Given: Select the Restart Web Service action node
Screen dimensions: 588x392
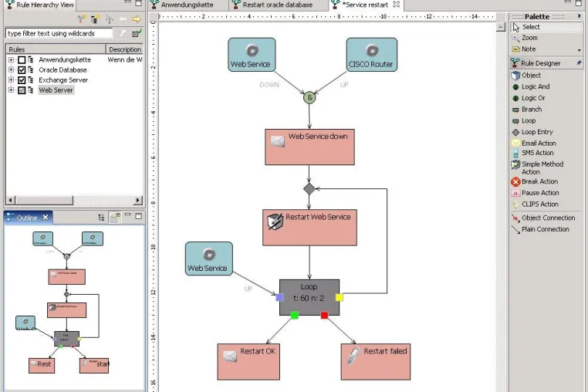Looking at the screenshot, I should [x=309, y=228].
